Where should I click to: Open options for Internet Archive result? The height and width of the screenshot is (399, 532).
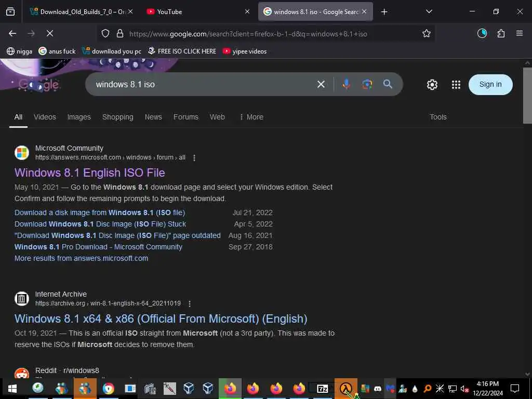pyautogui.click(x=190, y=303)
